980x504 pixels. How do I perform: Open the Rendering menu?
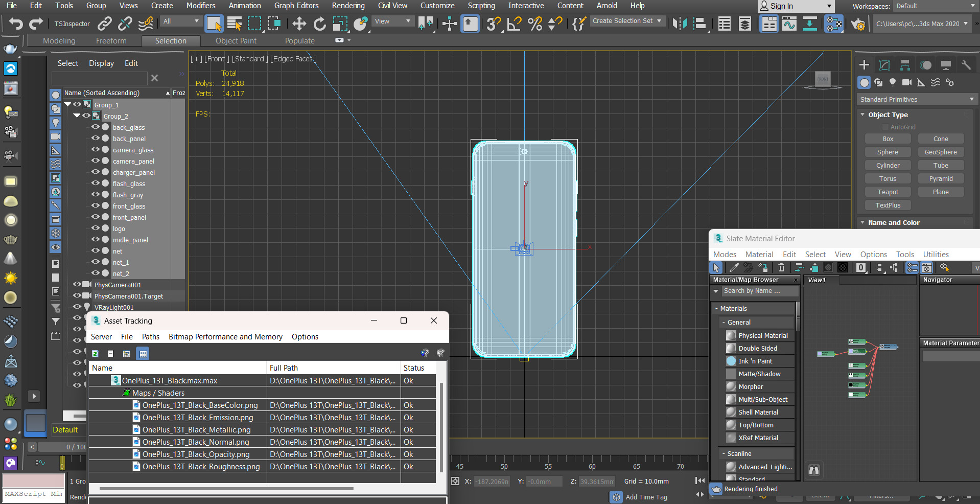tap(348, 6)
